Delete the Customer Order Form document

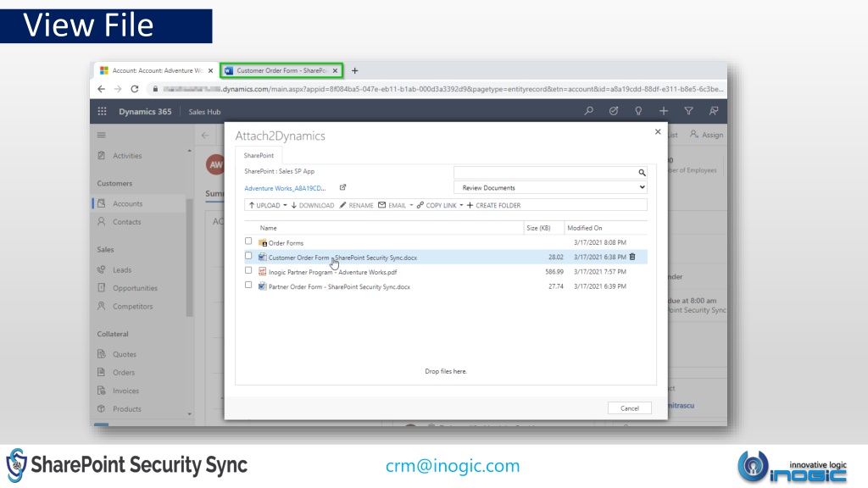coord(632,257)
